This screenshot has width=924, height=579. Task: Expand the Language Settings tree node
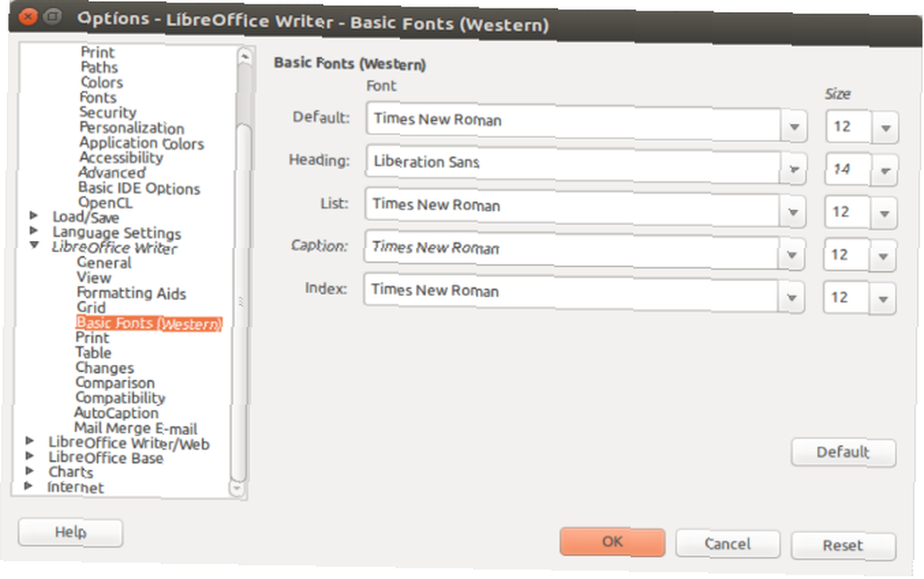tap(34, 230)
